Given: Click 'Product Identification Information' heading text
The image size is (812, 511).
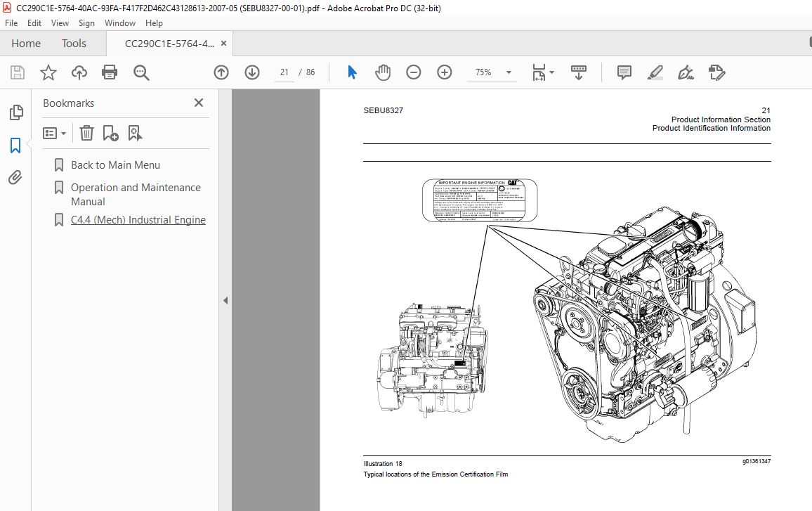Looking at the screenshot, I should [711, 128].
